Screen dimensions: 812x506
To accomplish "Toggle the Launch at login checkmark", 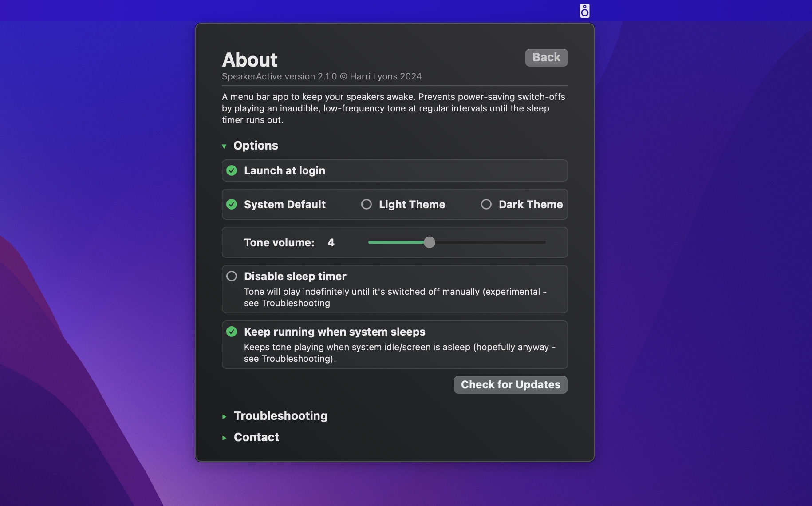I will (232, 170).
